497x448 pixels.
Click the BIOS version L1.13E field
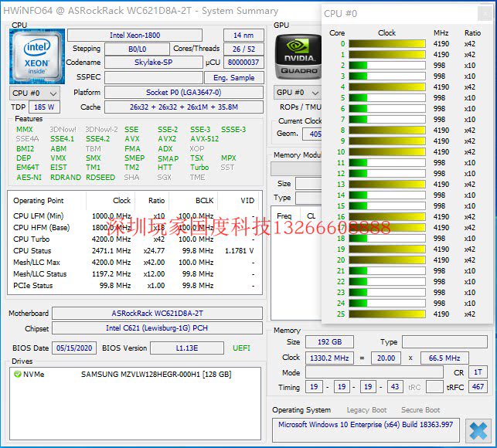(x=187, y=348)
